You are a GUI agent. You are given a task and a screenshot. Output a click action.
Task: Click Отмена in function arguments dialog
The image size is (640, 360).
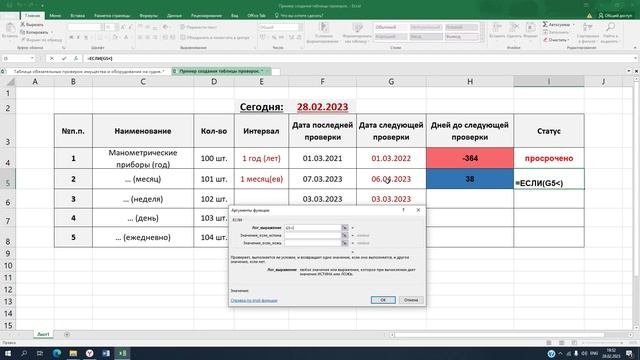tap(411, 300)
